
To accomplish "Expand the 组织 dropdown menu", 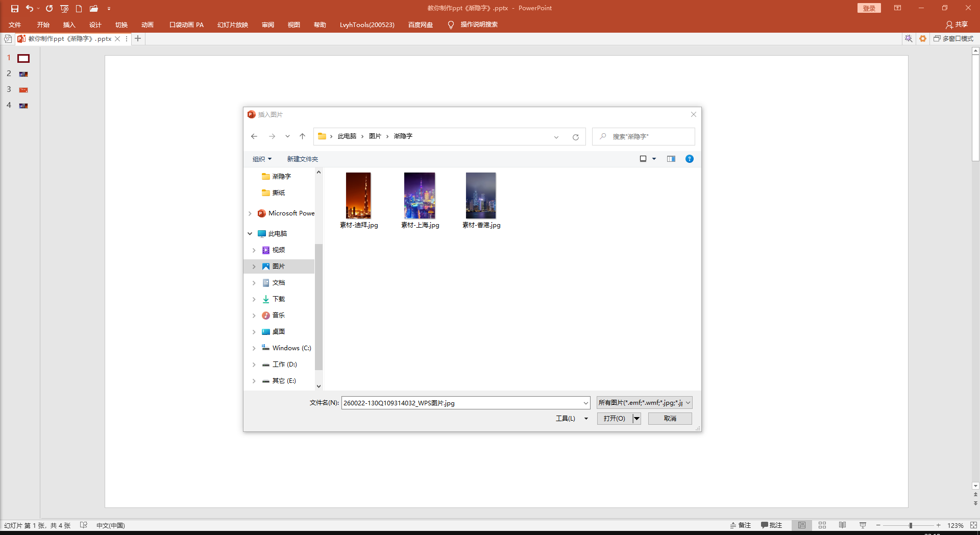I will (262, 159).
